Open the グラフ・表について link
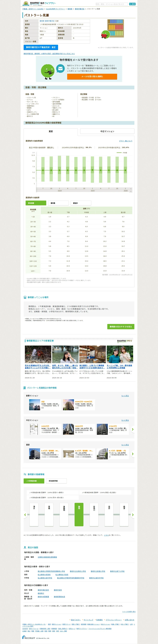The height and width of the screenshot is (644, 158). pyautogui.click(x=126, y=141)
